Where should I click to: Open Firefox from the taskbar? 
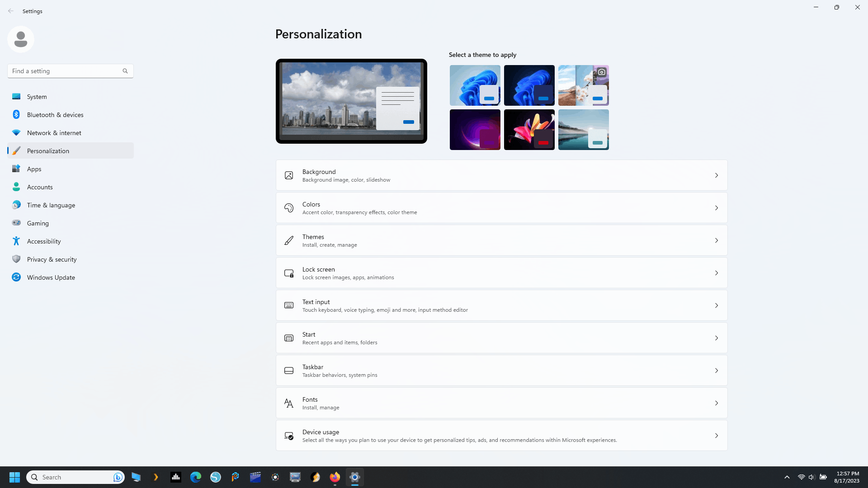[x=335, y=477]
